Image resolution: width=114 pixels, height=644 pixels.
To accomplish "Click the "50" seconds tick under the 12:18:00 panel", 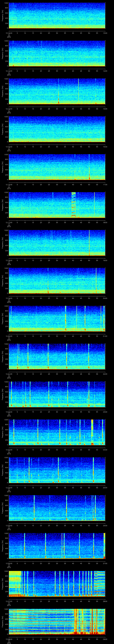I will (x=89, y=260).
